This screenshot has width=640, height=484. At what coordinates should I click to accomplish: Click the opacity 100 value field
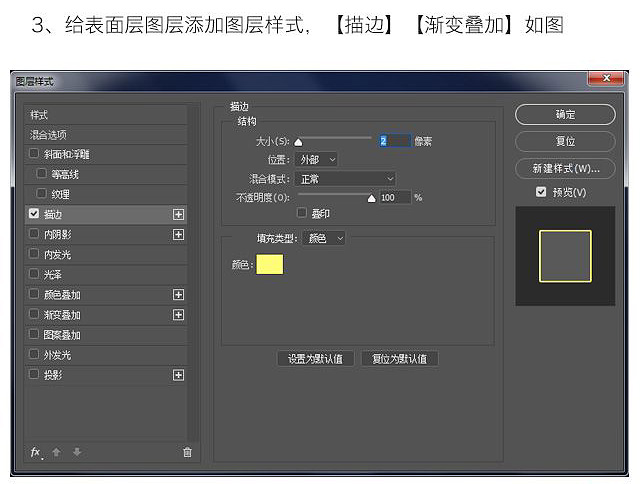click(395, 198)
